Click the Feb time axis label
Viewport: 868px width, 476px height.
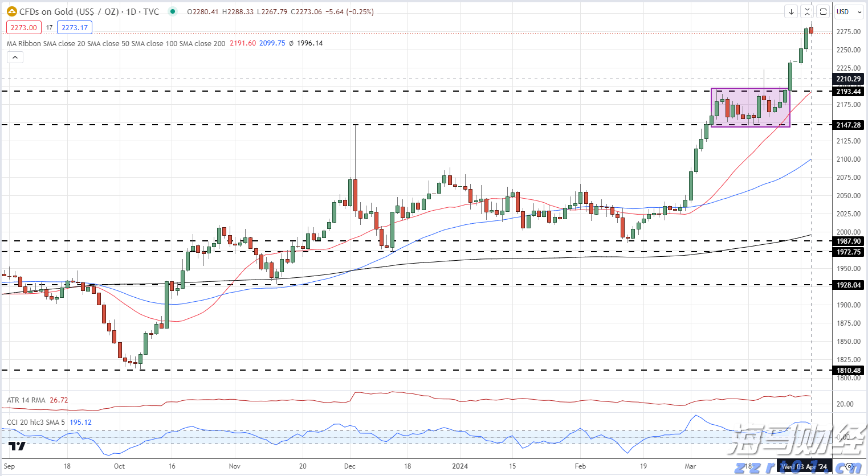click(580, 466)
